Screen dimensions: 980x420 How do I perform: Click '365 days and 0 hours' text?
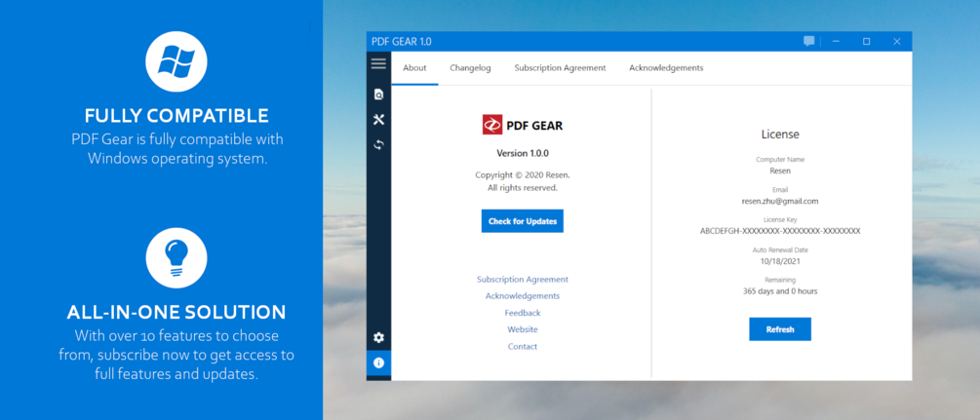point(780,291)
